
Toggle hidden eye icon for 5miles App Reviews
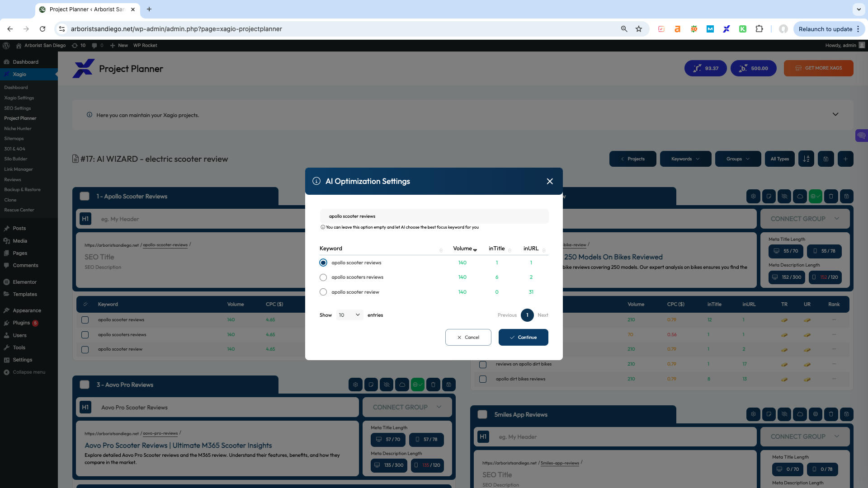784,414
